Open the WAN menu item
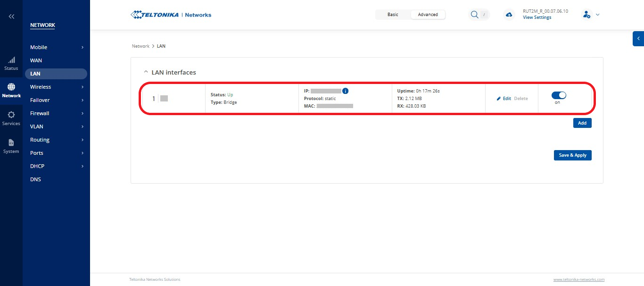The image size is (644, 286). click(36, 60)
